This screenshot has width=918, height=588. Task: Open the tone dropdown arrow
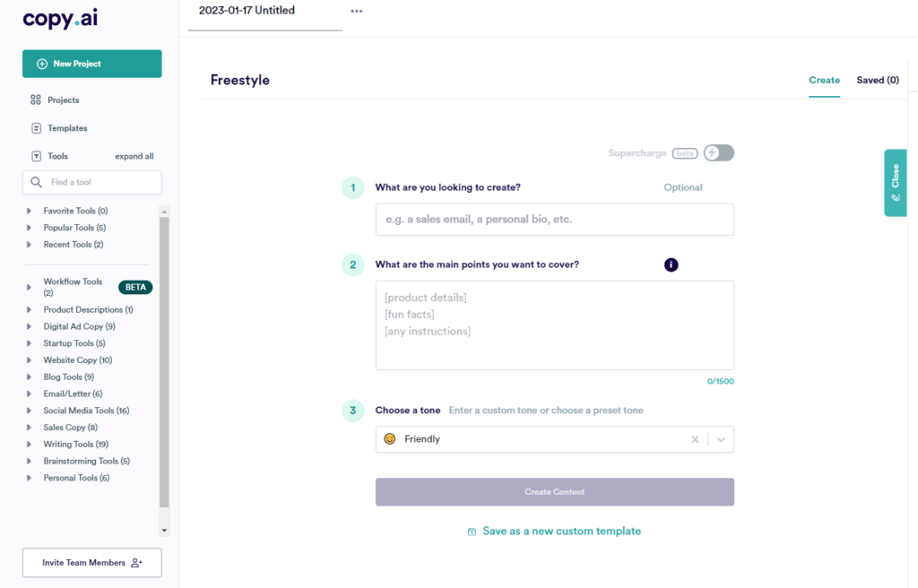coord(721,439)
